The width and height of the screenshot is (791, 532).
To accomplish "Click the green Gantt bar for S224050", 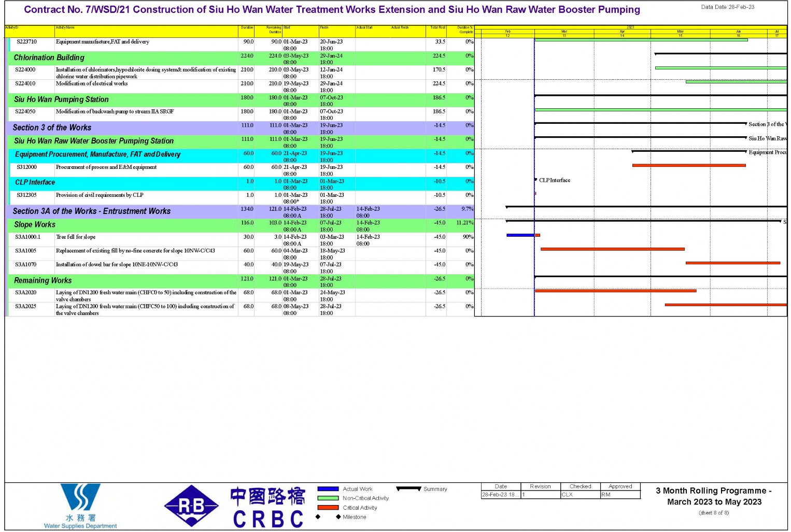I will [661, 110].
